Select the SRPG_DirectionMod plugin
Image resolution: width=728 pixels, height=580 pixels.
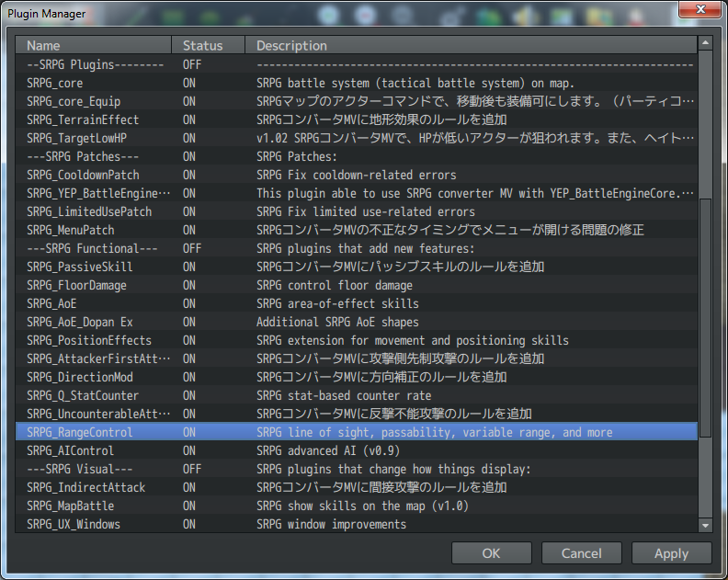tap(356, 377)
